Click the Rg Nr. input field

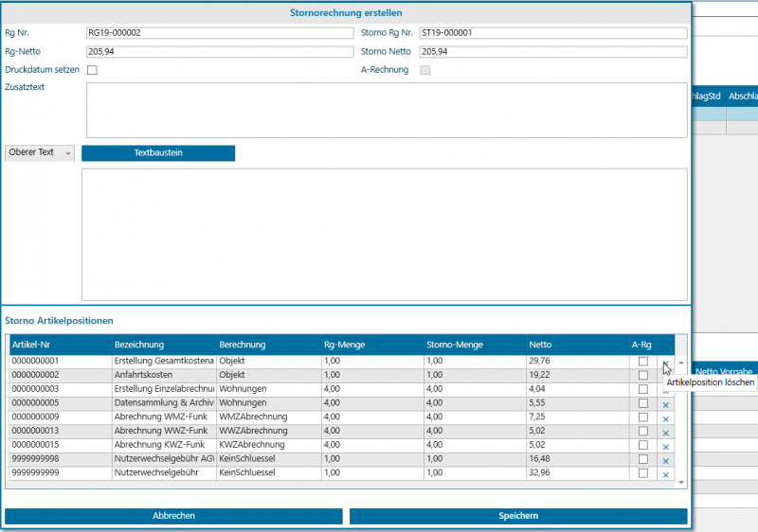(220, 33)
